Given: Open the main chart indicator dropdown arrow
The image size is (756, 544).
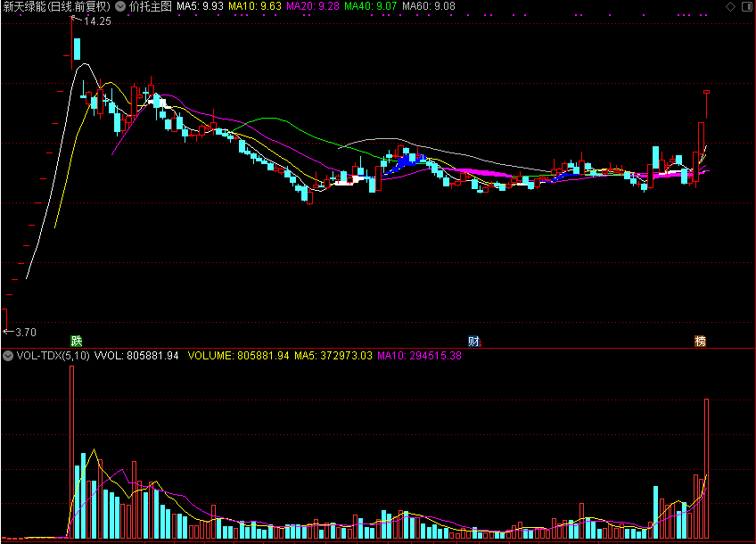Looking at the screenshot, I should point(120,6).
